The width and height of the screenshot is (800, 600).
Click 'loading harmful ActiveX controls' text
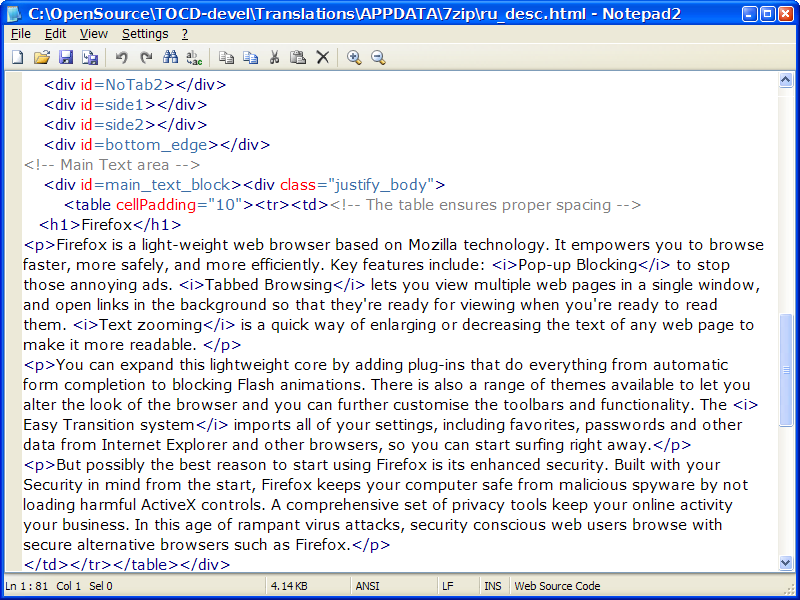[144, 505]
